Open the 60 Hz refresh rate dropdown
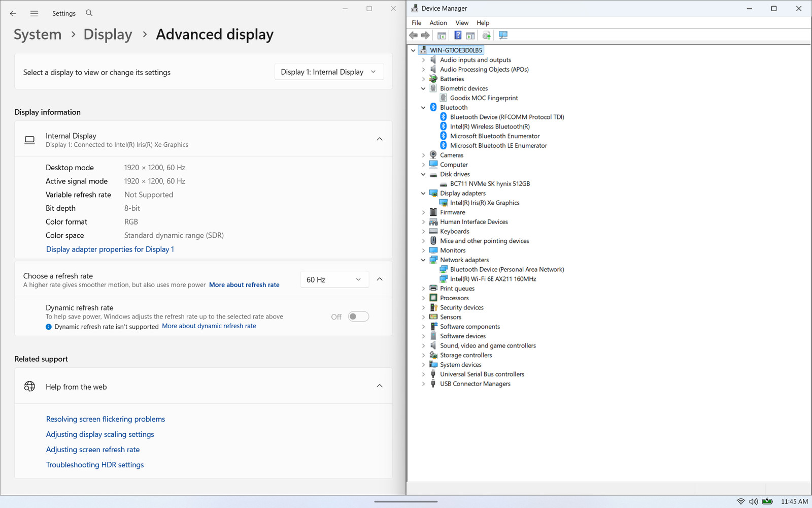 coord(334,279)
